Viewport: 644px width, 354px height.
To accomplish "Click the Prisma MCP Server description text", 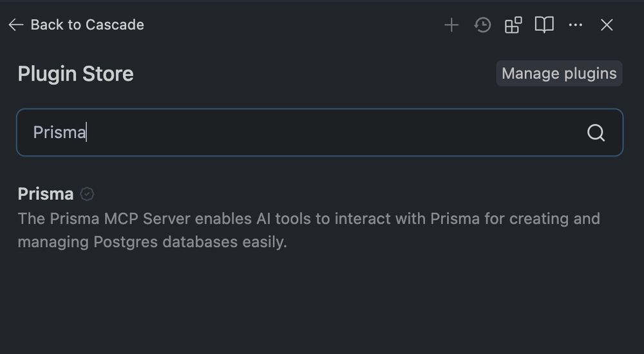I will pyautogui.click(x=309, y=230).
